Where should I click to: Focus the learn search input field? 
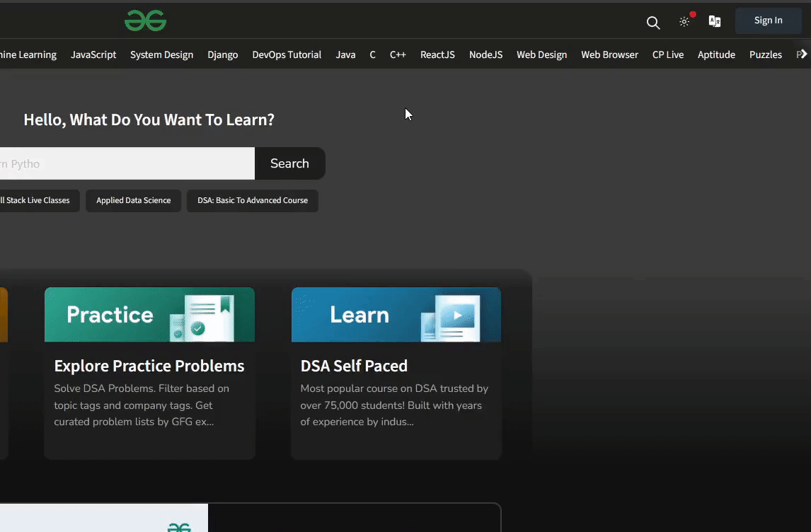[127, 163]
